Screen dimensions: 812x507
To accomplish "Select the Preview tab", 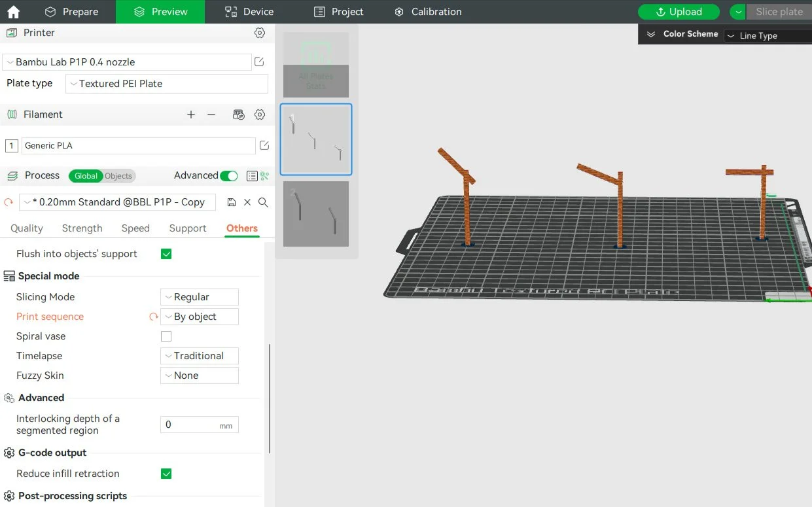I will (x=160, y=12).
